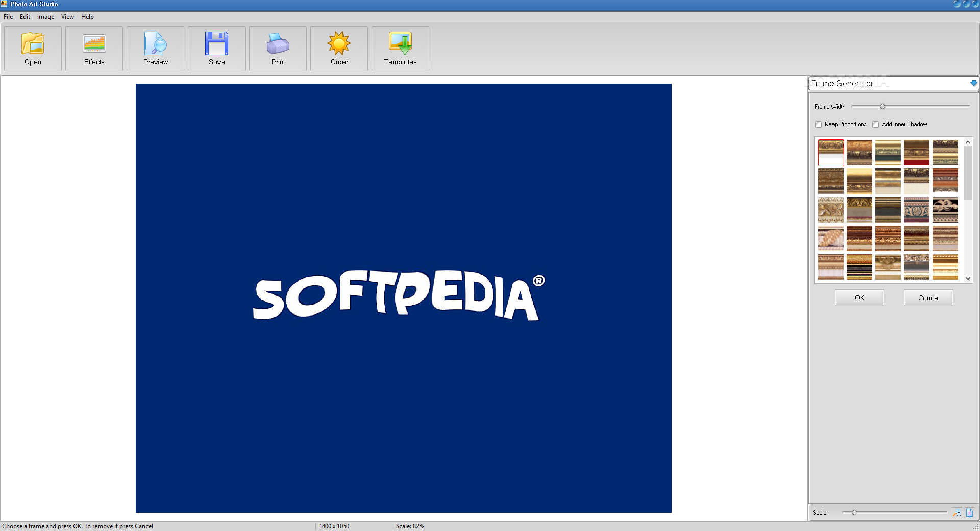Select the red-outlined gold frame with white base
Image resolution: width=980 pixels, height=531 pixels.
(831, 153)
